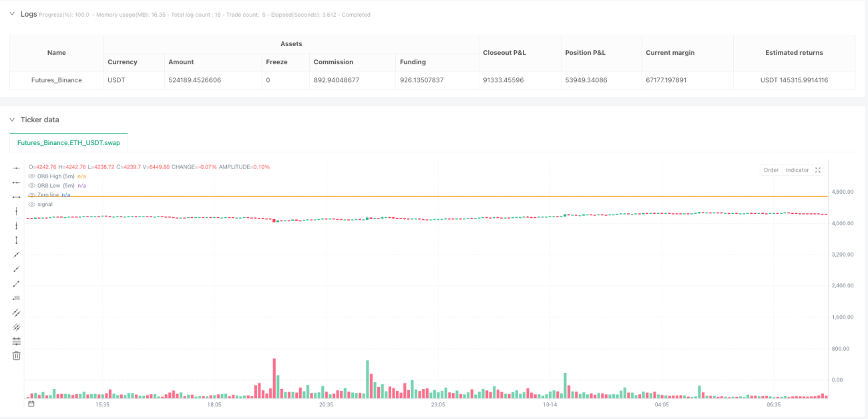This screenshot has height=419, width=868.
Task: Delete drawings with the trash icon
Action: coord(17,356)
